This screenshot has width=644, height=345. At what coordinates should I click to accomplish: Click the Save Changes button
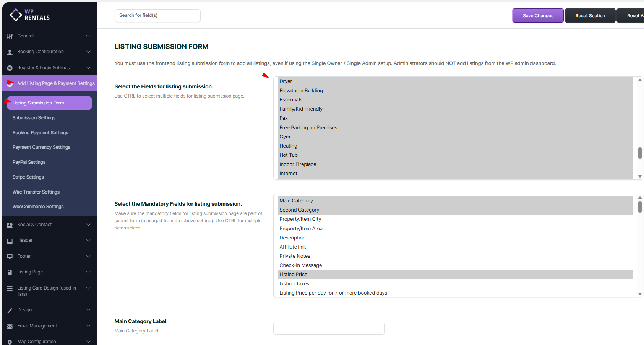(x=538, y=16)
